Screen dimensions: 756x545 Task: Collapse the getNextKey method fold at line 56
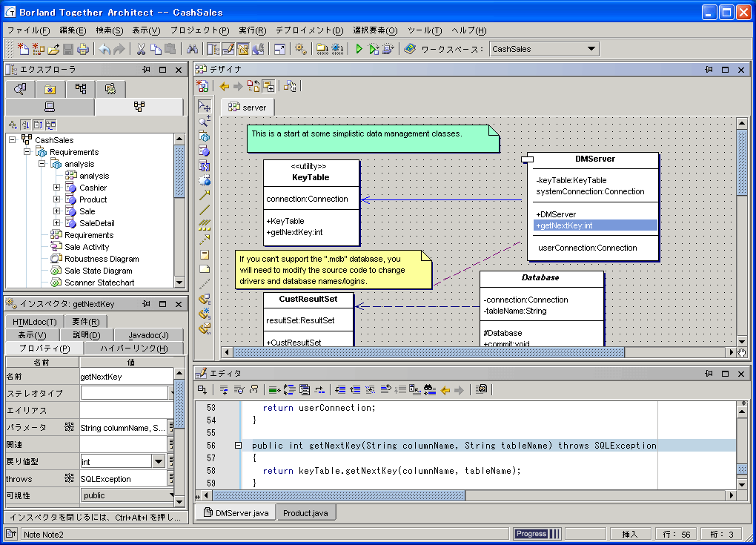pos(238,445)
